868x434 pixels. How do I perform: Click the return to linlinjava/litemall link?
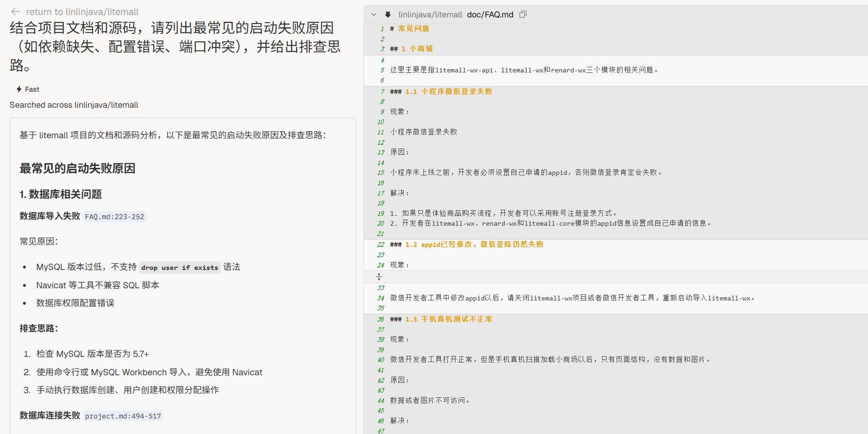coord(82,12)
